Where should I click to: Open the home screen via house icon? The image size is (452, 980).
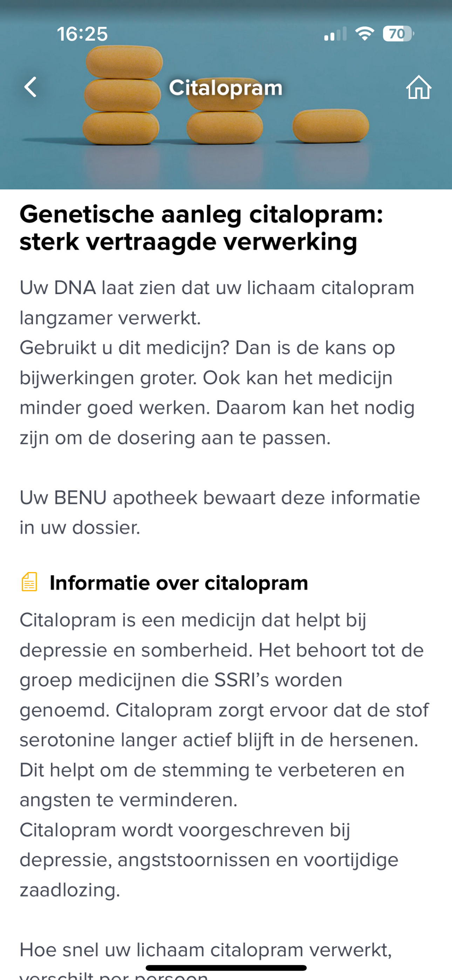418,87
